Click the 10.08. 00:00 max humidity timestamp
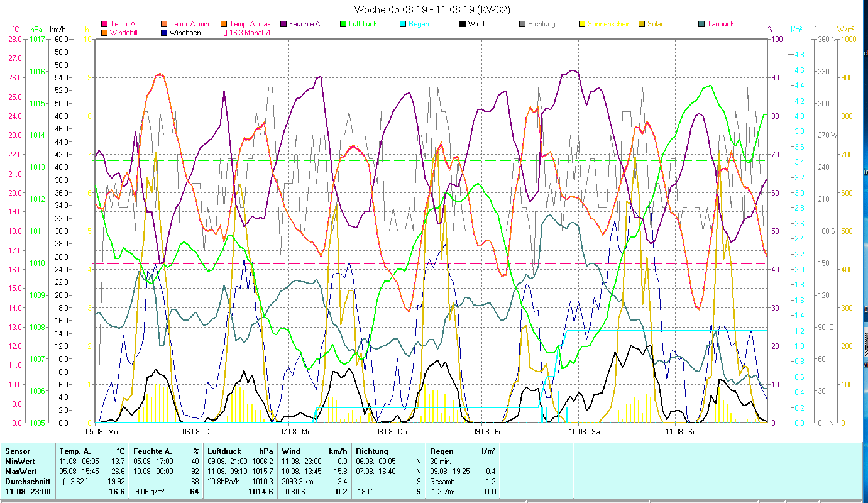The height and width of the screenshot is (503, 868). (x=154, y=471)
